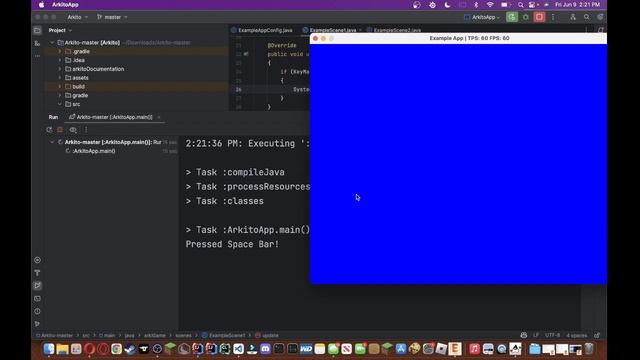Open the More tool windows ellipsis
Viewport: 640px width, 360px height.
[x=38, y=56]
